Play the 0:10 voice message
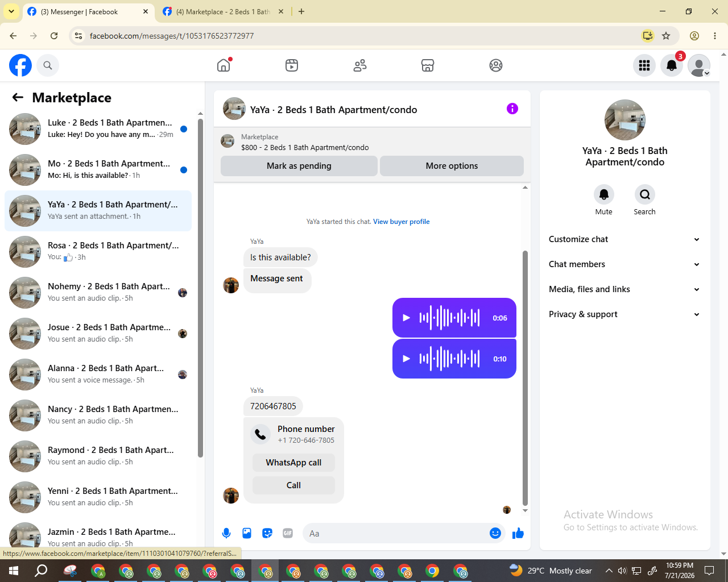 click(406, 359)
